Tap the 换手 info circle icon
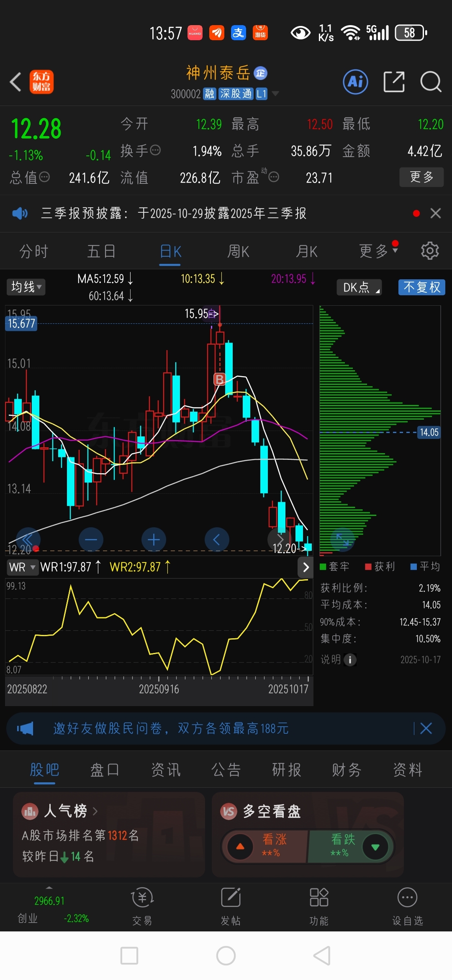 (x=155, y=150)
